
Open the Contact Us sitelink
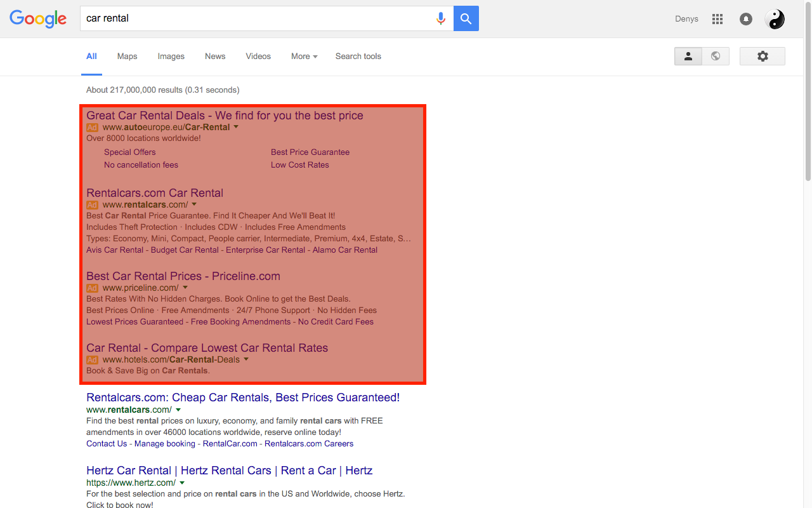pyautogui.click(x=107, y=444)
